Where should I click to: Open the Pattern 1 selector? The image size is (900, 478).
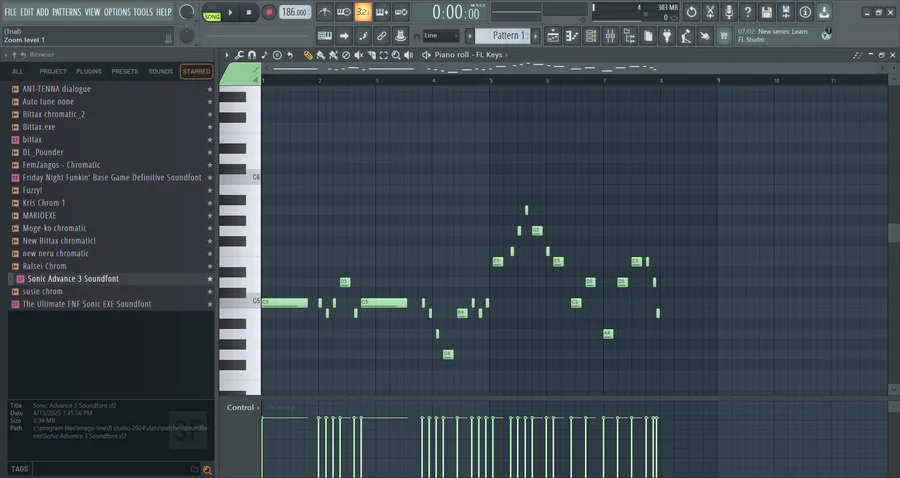pos(503,36)
